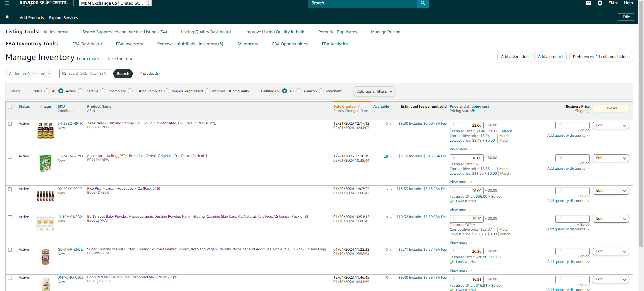Expand available quantity 29 for Apple Jacks

(x=388, y=157)
